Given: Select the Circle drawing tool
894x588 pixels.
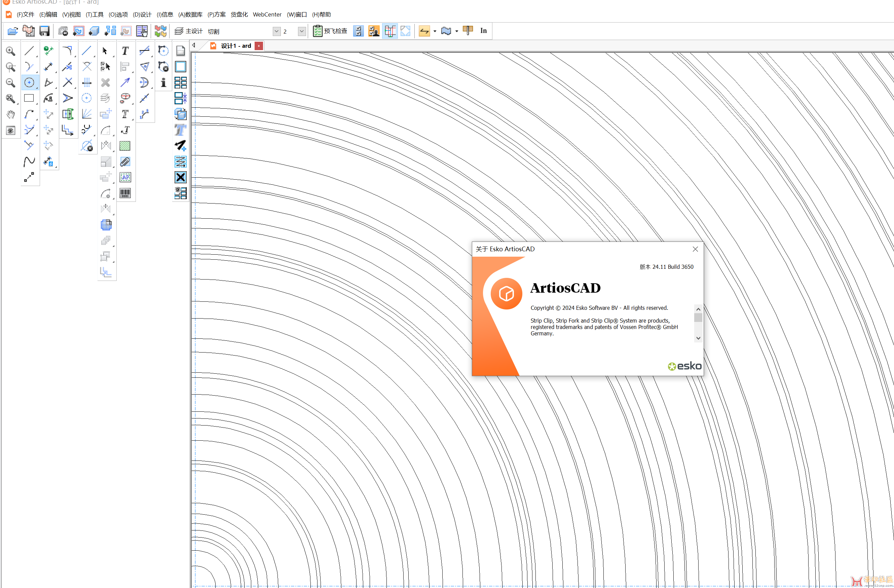Looking at the screenshot, I should pos(29,82).
